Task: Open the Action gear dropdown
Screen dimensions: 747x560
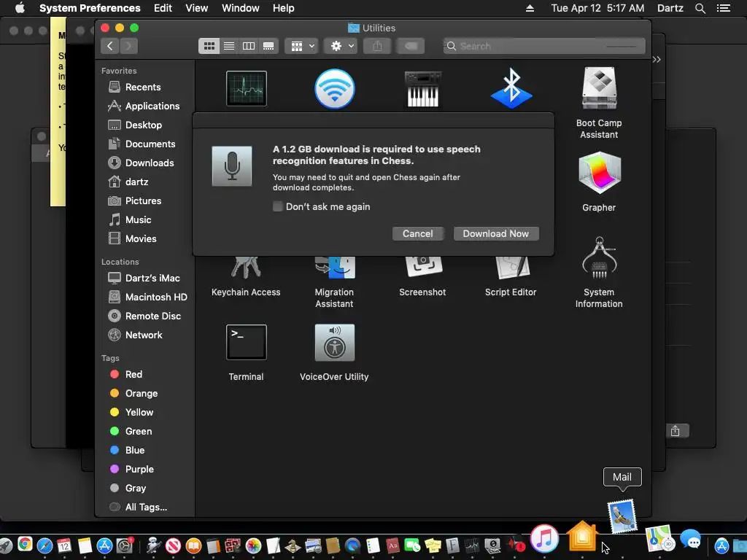Action: 341,46
